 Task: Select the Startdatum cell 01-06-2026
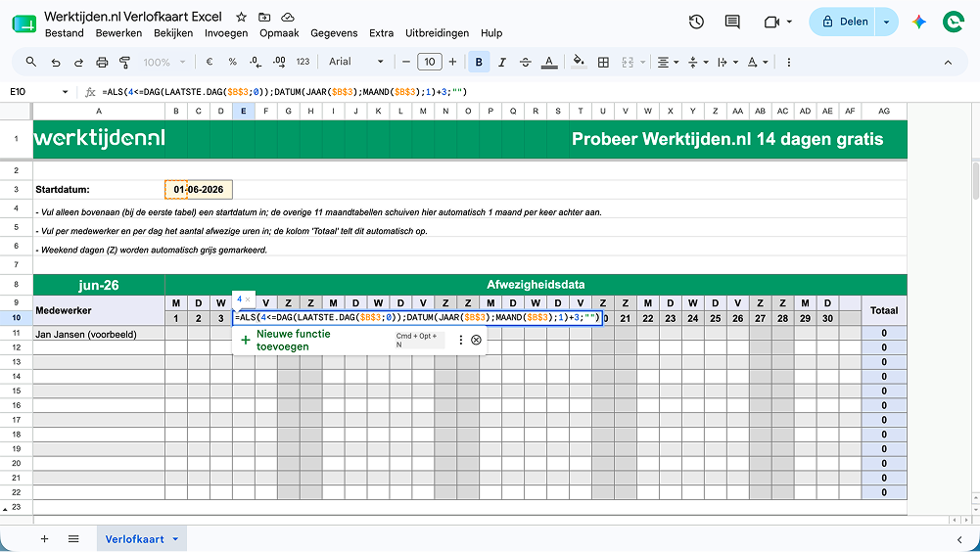click(x=198, y=190)
